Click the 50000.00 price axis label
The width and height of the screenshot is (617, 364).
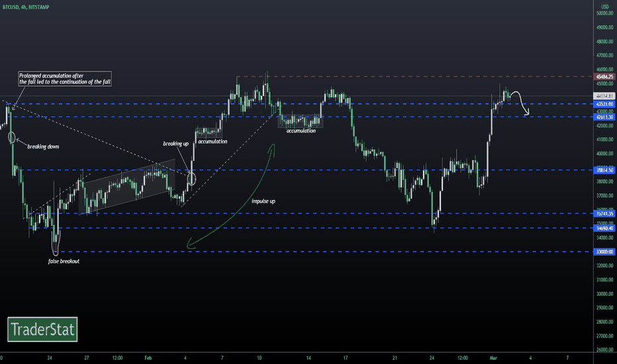pos(605,13)
